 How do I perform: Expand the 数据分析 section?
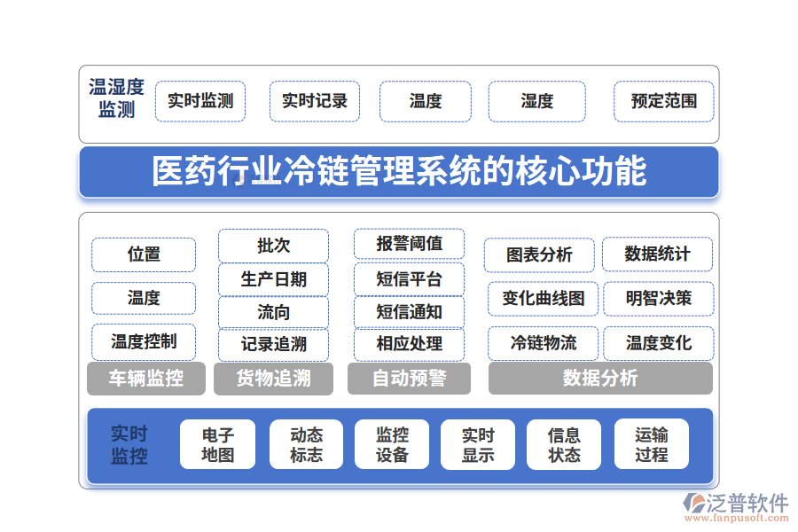[599, 379]
